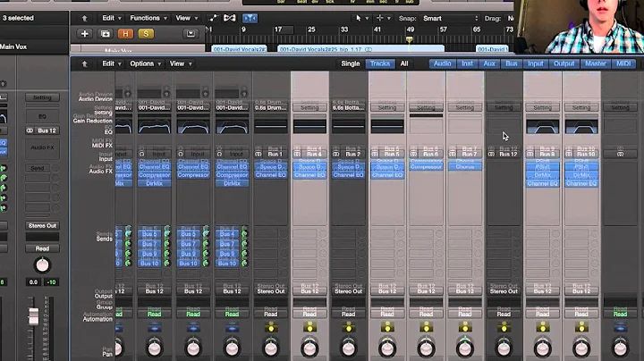Image resolution: width=644 pixels, height=361 pixels.
Task: Open the Chorus plugin on the Bus 7 strip
Action: click(x=465, y=166)
